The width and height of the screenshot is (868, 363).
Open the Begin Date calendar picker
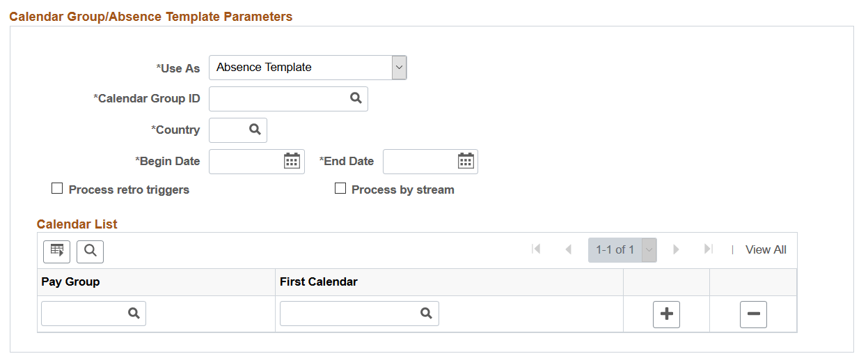292,161
